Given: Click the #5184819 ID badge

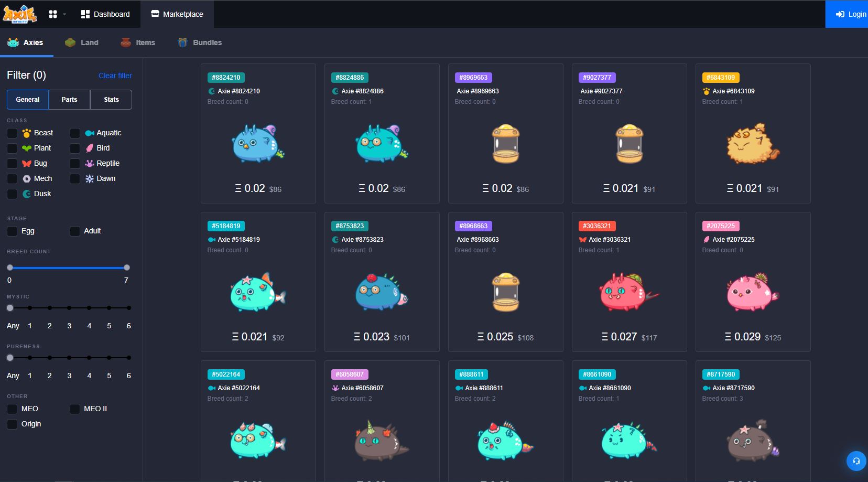Looking at the screenshot, I should [x=226, y=226].
